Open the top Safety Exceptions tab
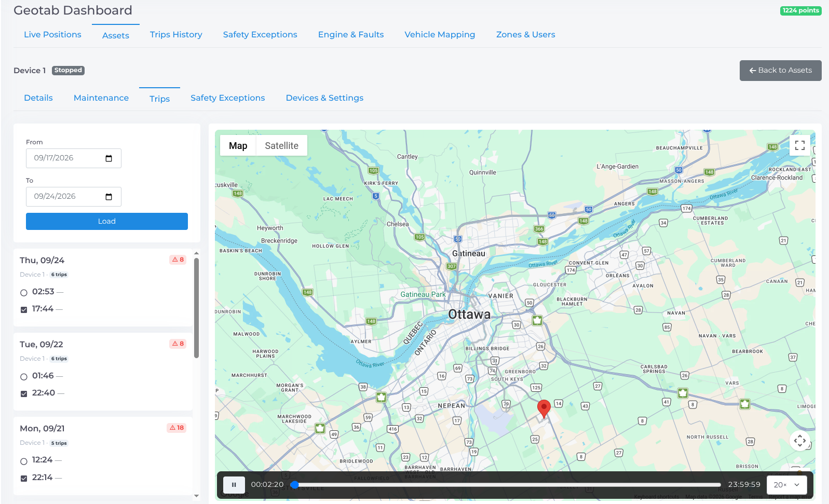The height and width of the screenshot is (504, 829). pos(260,35)
